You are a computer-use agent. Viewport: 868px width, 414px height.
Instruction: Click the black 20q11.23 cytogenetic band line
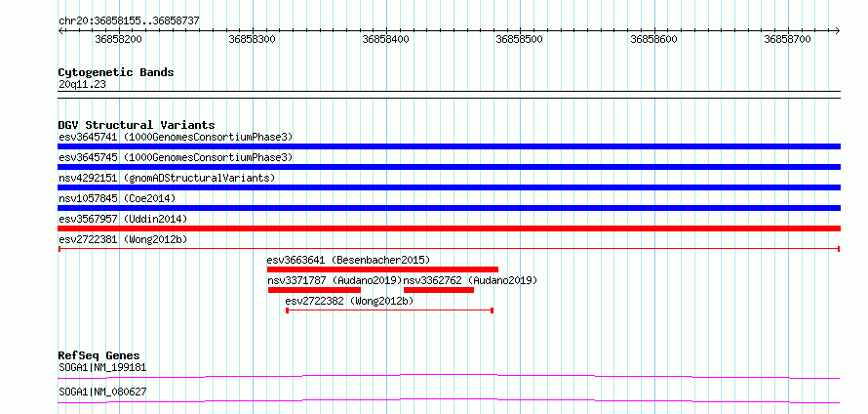449,95
